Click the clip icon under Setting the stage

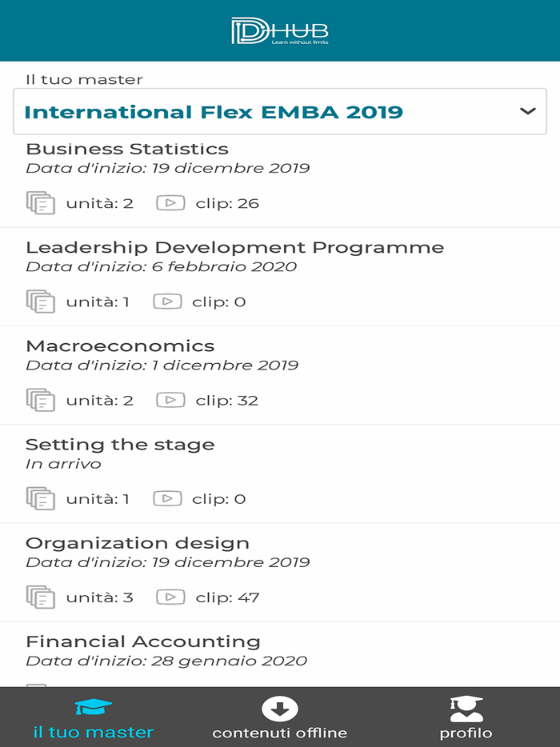coord(167,499)
